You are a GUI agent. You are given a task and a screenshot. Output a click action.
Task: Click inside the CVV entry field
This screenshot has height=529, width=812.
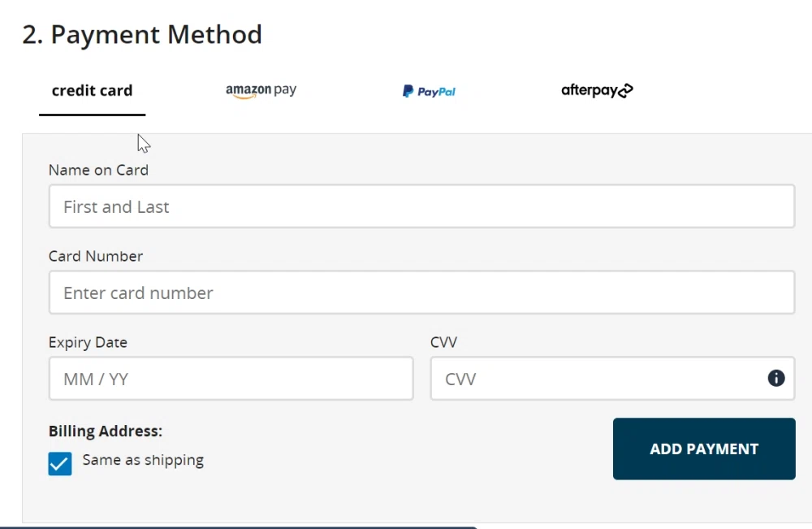(568, 378)
